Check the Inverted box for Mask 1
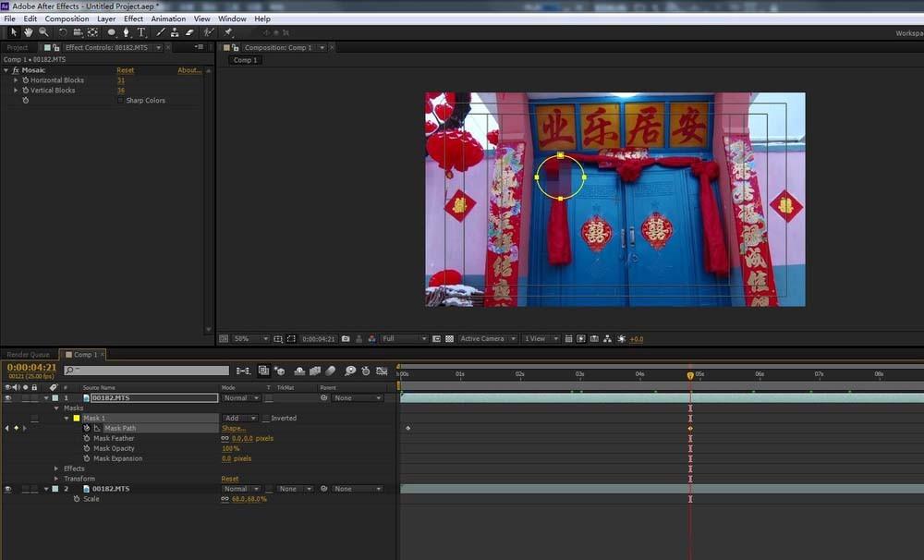 click(x=266, y=419)
